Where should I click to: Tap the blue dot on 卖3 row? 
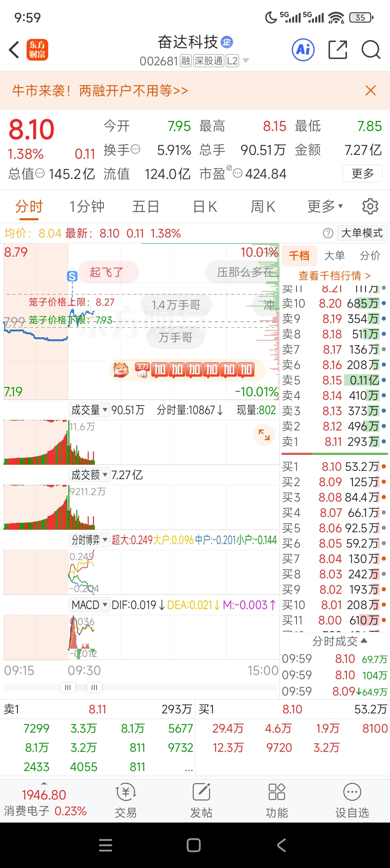[x=384, y=411]
